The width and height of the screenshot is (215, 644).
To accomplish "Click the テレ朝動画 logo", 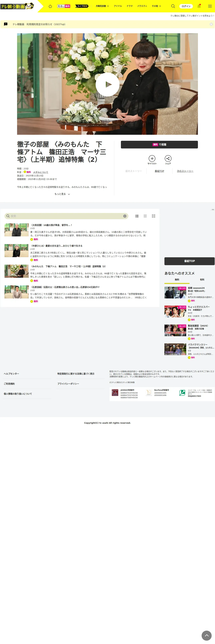I will pyautogui.click(x=17, y=6).
